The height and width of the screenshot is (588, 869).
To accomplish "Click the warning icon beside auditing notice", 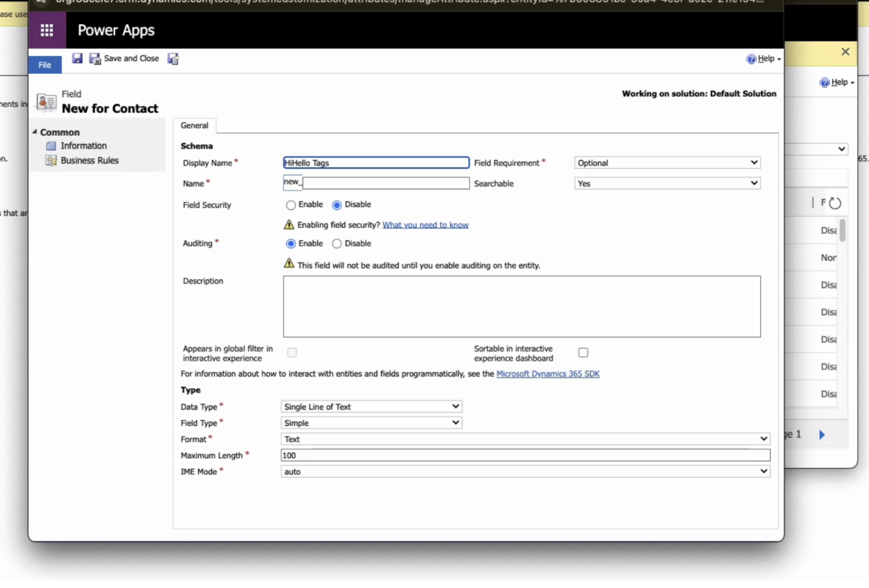I will click(289, 263).
